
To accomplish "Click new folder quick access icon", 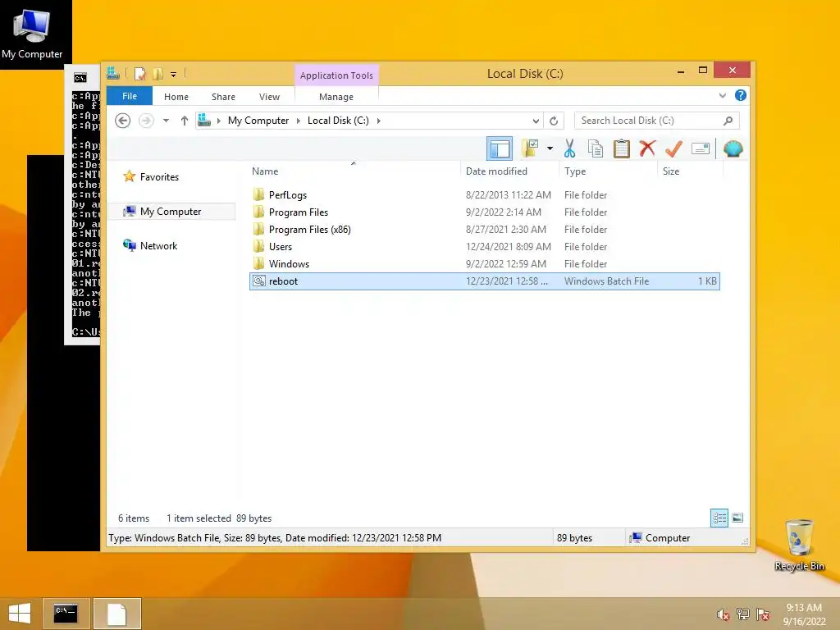I will tap(157, 73).
